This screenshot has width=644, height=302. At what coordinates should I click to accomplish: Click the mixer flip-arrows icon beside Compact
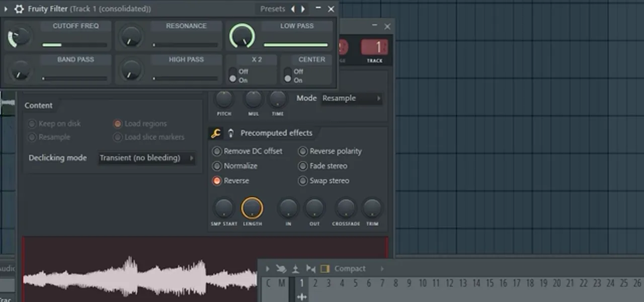click(x=310, y=269)
